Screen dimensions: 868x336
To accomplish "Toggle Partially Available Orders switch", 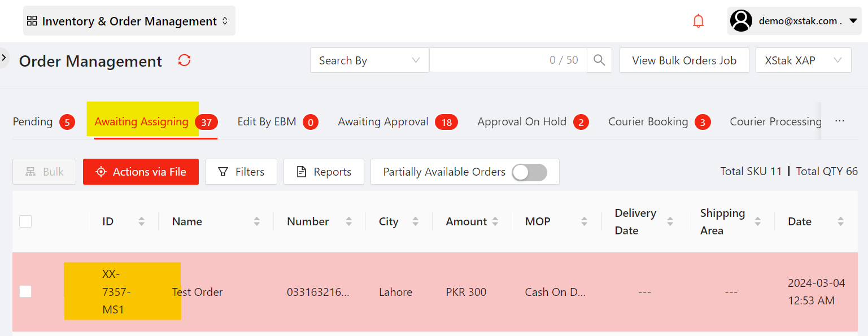I will pos(529,172).
